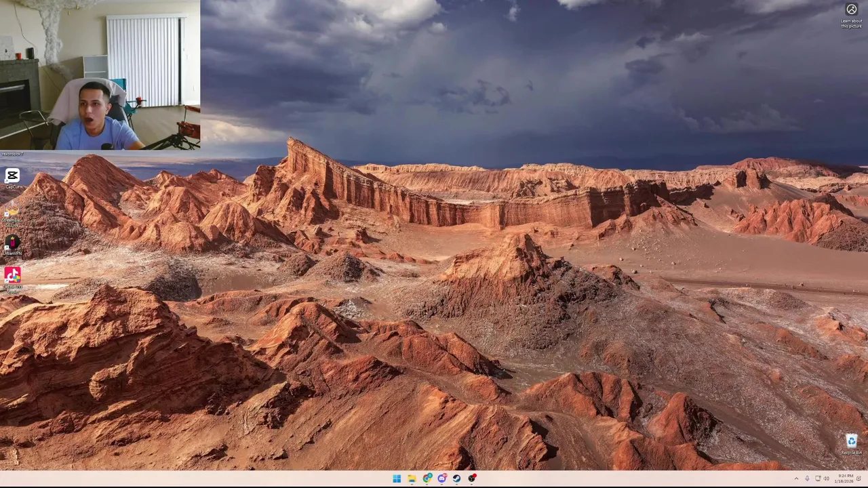Open the clock showing 9:24 PM
This screenshot has height=488, width=868.
[845, 479]
